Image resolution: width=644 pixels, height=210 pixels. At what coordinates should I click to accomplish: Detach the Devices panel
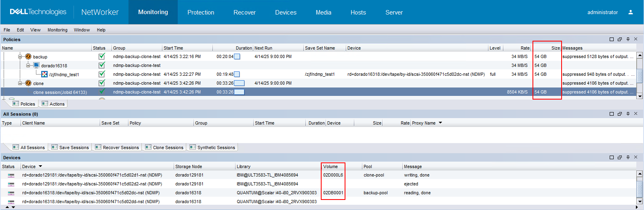620,158
